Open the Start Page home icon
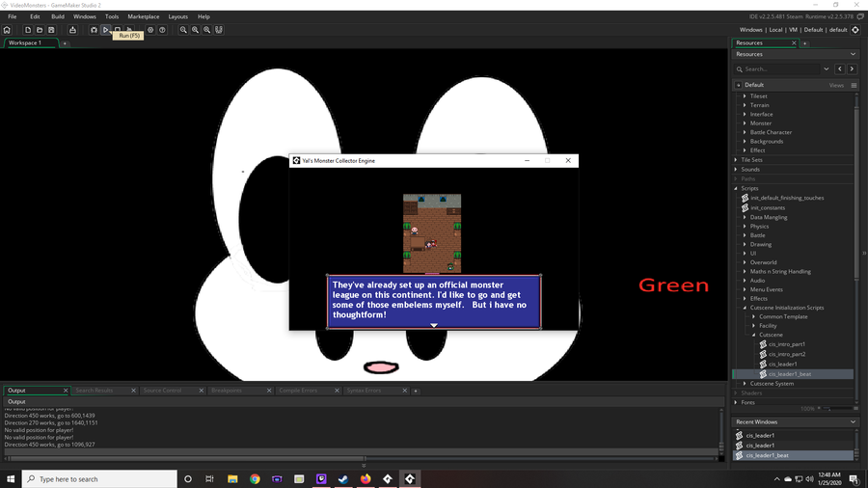Screen dimensions: 868x488 click(x=7, y=30)
